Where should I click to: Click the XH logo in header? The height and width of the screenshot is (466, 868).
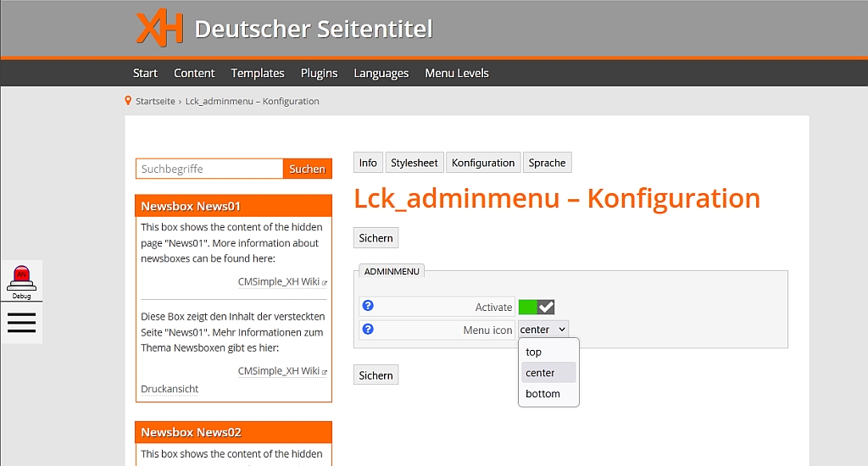[x=159, y=29]
